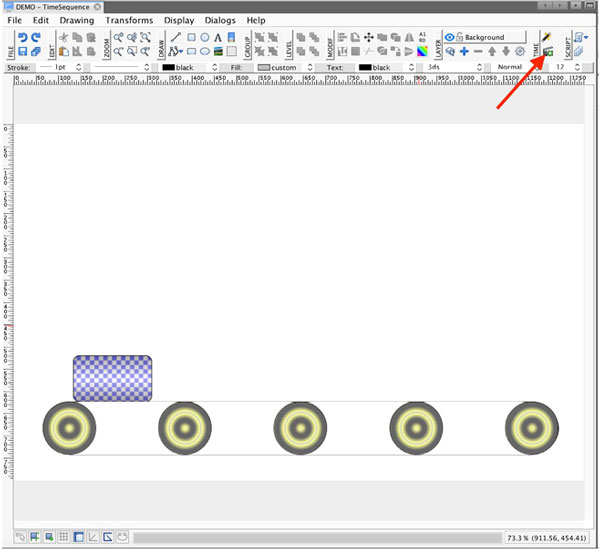
Task: Select the blue checkered rounded rectangle on canvas
Action: pos(112,378)
